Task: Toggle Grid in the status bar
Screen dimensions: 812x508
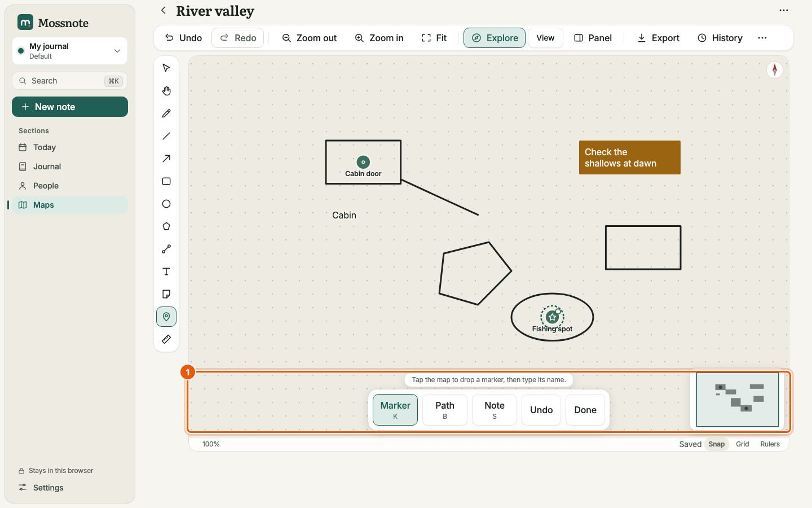Action: (x=743, y=444)
